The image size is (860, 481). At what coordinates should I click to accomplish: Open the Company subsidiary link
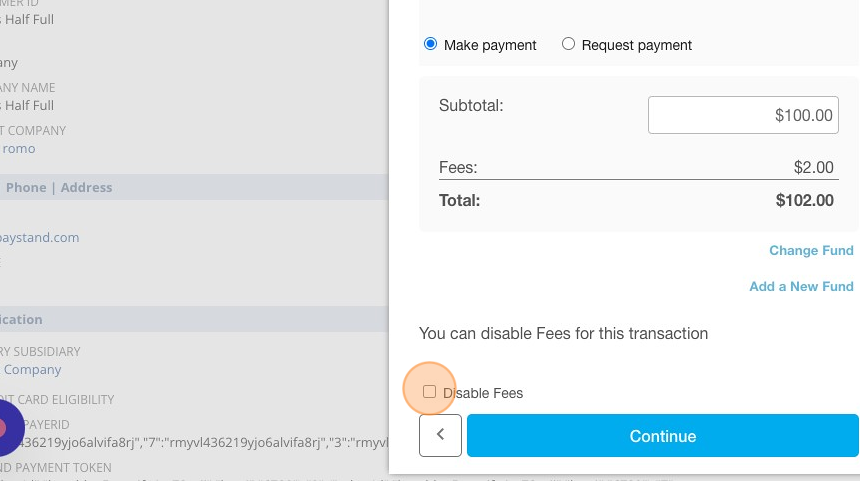tap(32, 370)
